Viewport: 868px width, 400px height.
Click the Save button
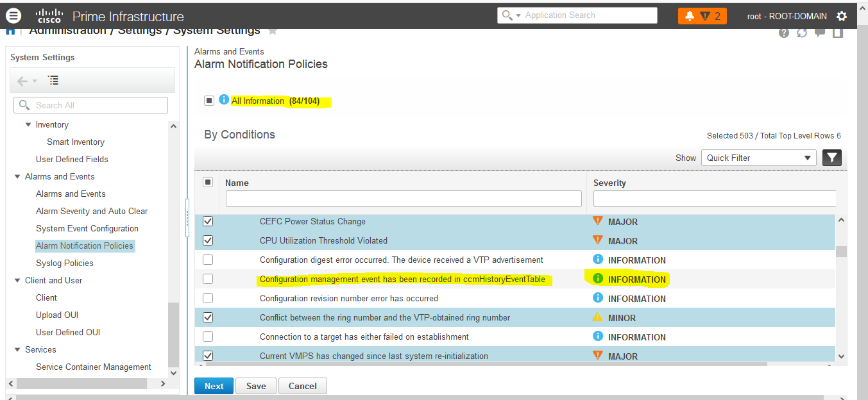256,386
